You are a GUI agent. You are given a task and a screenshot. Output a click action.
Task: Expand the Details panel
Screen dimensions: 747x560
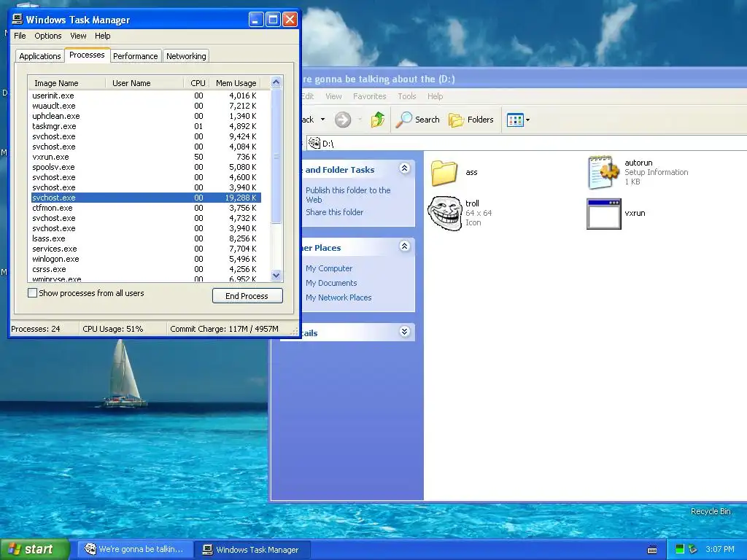tap(404, 332)
